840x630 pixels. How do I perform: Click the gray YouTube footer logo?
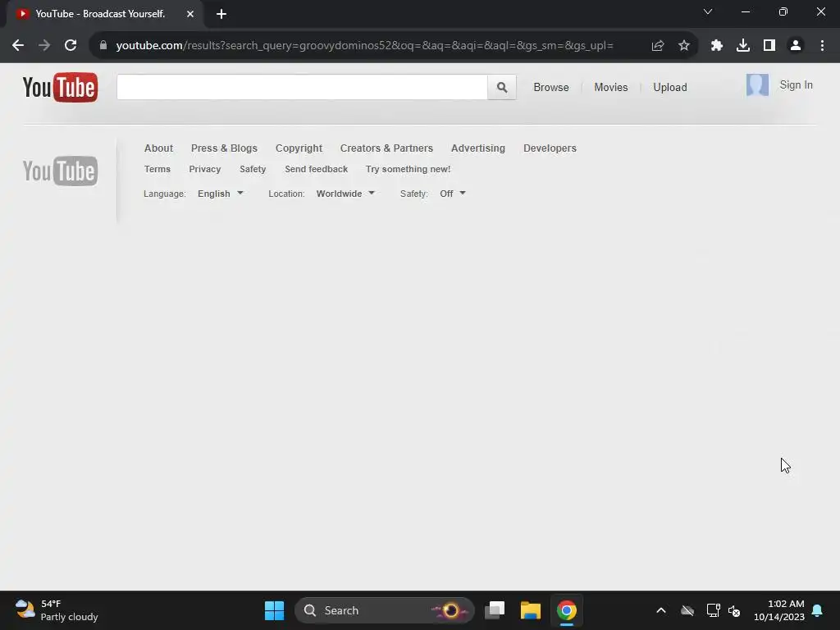pos(60,171)
